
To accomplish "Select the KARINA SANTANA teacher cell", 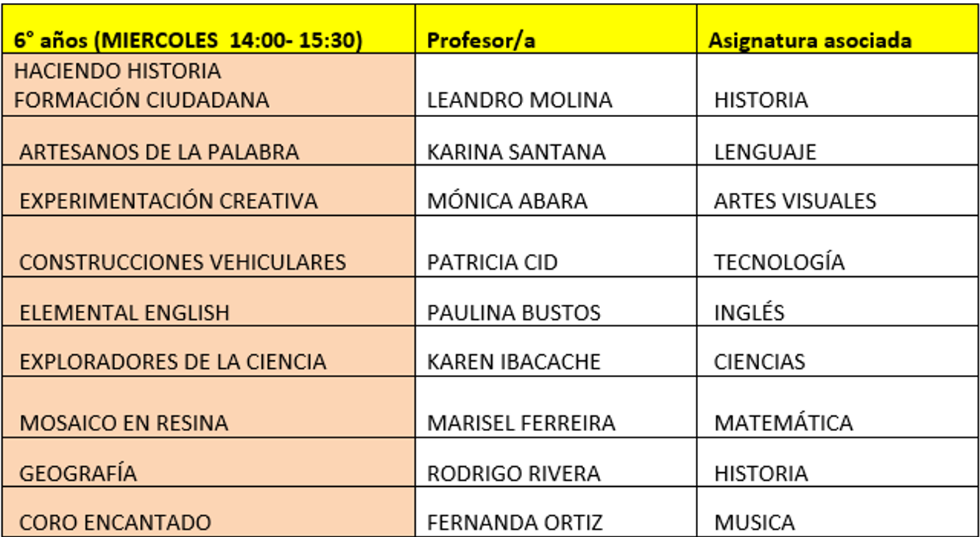I will pos(516,152).
